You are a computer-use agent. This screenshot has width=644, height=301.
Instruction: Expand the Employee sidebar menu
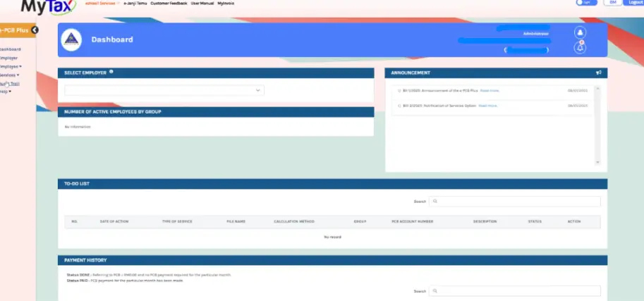(x=11, y=66)
